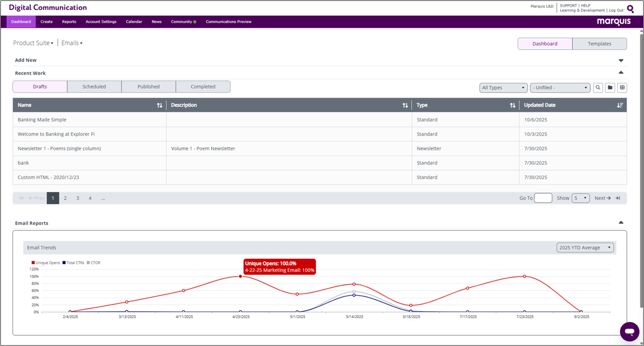Switch to grid view icon
Viewport: 644px width, 346px height.
[x=622, y=87]
